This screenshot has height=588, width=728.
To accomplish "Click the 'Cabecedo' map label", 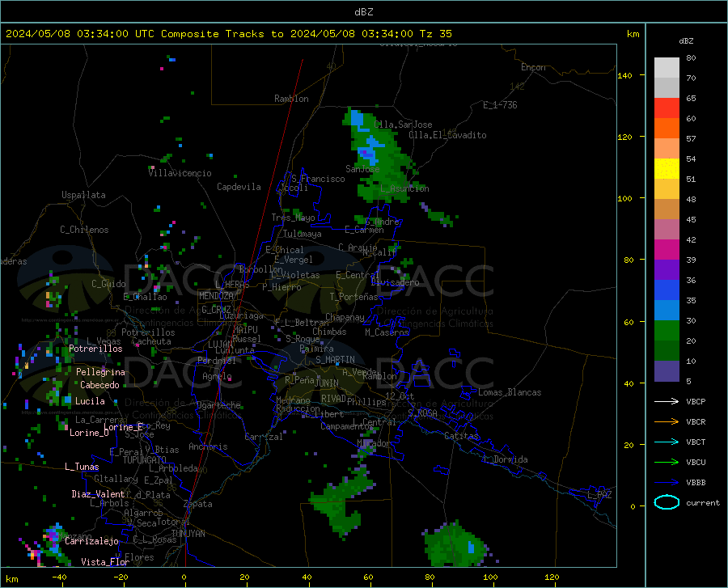I will 99,385.
